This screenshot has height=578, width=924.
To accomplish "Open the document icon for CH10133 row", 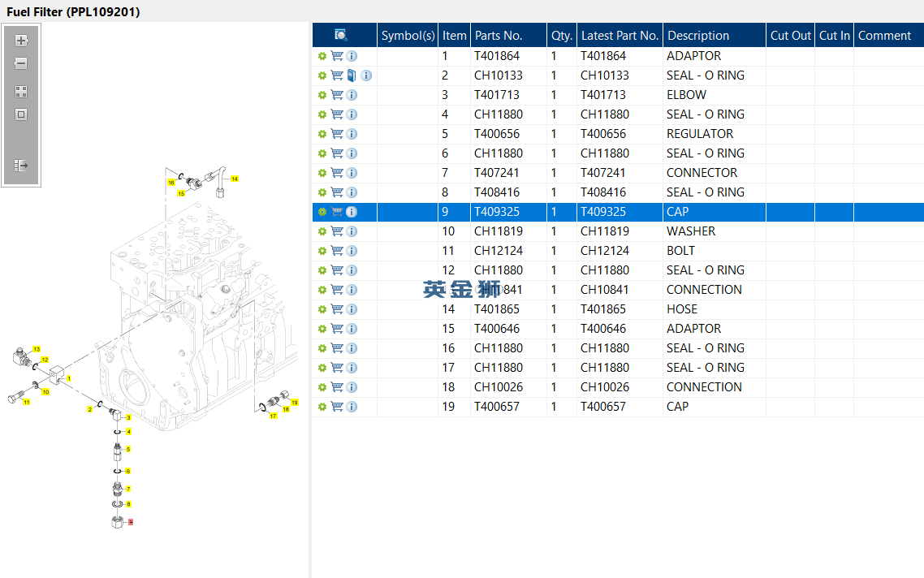I will point(352,75).
